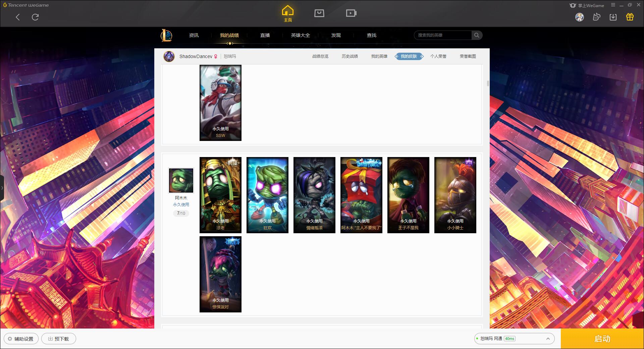Click the 40ms latency indicator
The image size is (644, 349).
coord(509,339)
